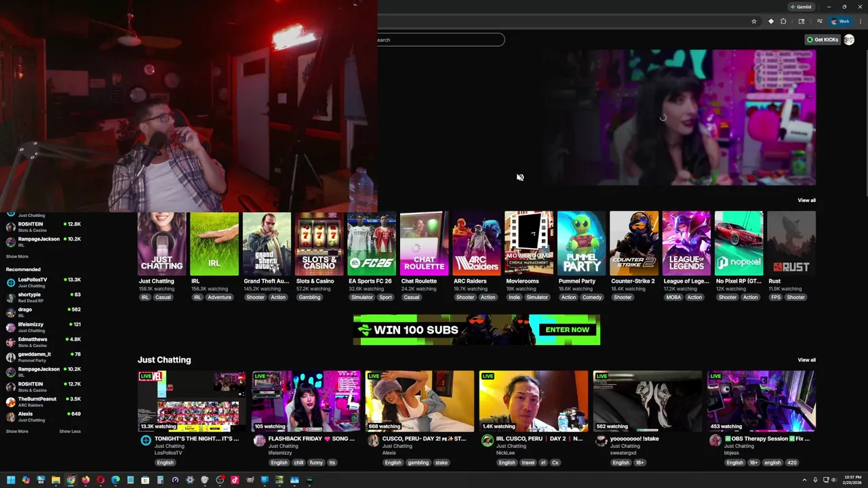Open TheBurntPeanut channel in sidebar
The width and height of the screenshot is (868, 488).
point(43,401)
